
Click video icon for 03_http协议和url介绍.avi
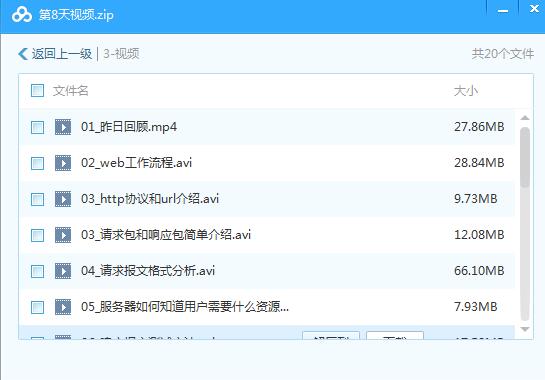click(63, 199)
